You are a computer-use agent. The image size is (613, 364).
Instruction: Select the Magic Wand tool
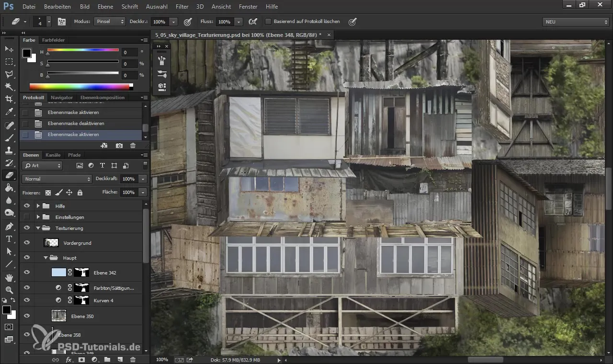click(x=9, y=87)
